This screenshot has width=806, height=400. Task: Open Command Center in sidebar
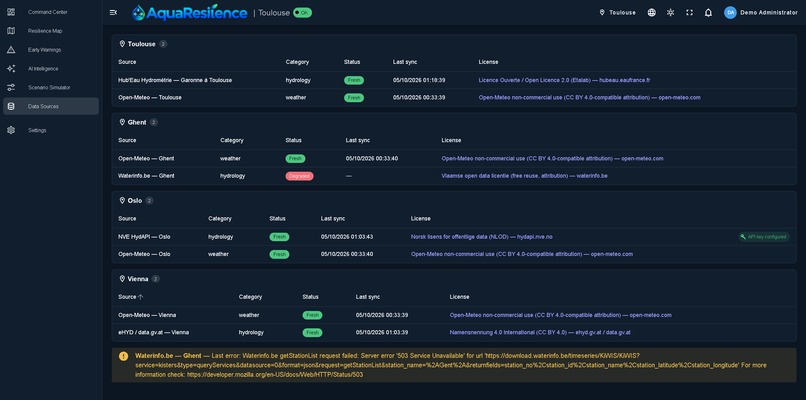[x=51, y=12]
